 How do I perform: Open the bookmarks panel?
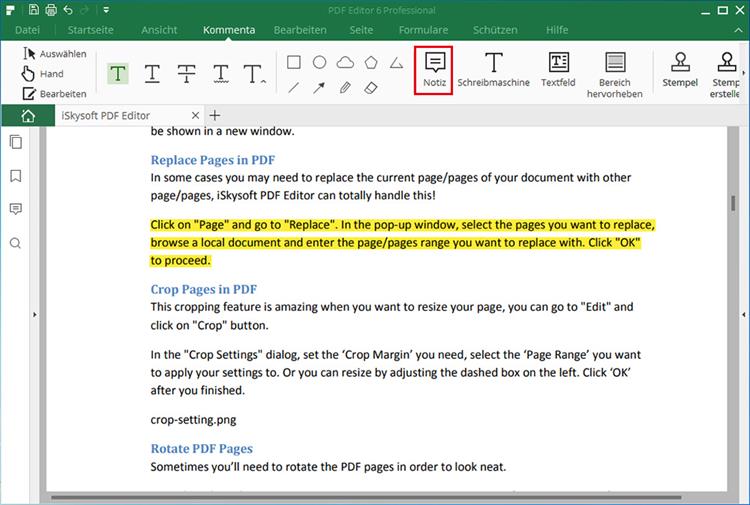point(16,176)
